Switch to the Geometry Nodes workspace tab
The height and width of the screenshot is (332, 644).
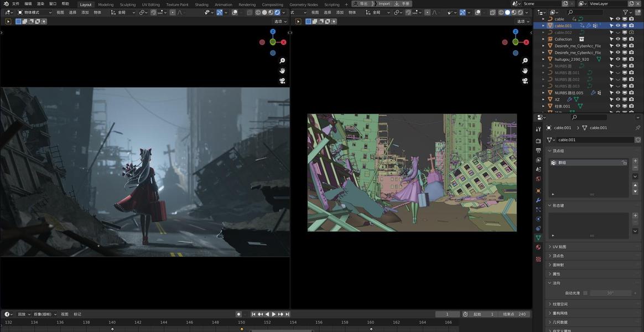[304, 4]
